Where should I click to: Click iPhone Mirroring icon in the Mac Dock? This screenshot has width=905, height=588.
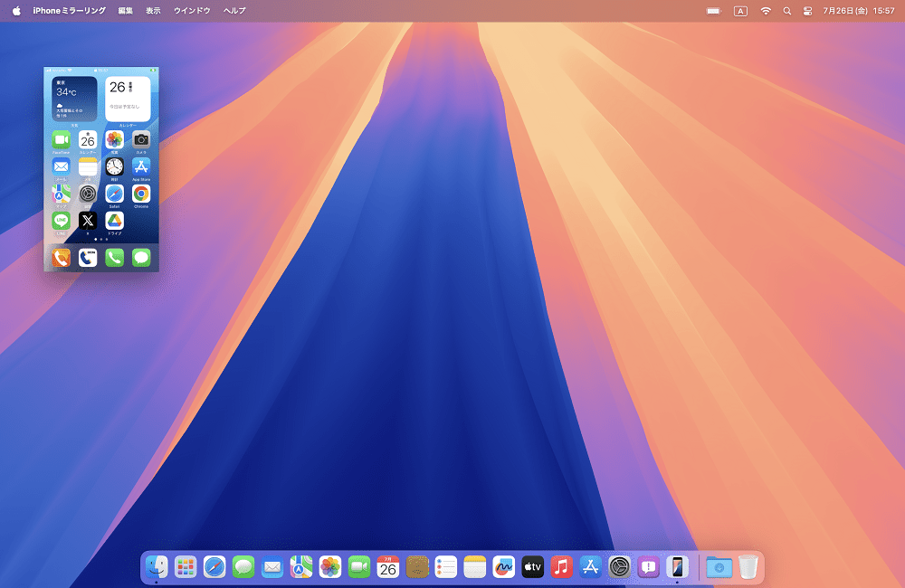(677, 567)
